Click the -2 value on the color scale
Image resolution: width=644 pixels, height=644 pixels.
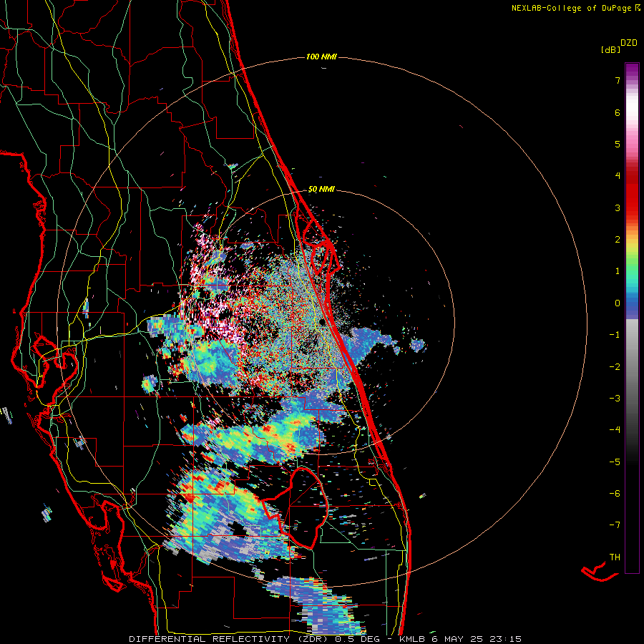point(615,367)
